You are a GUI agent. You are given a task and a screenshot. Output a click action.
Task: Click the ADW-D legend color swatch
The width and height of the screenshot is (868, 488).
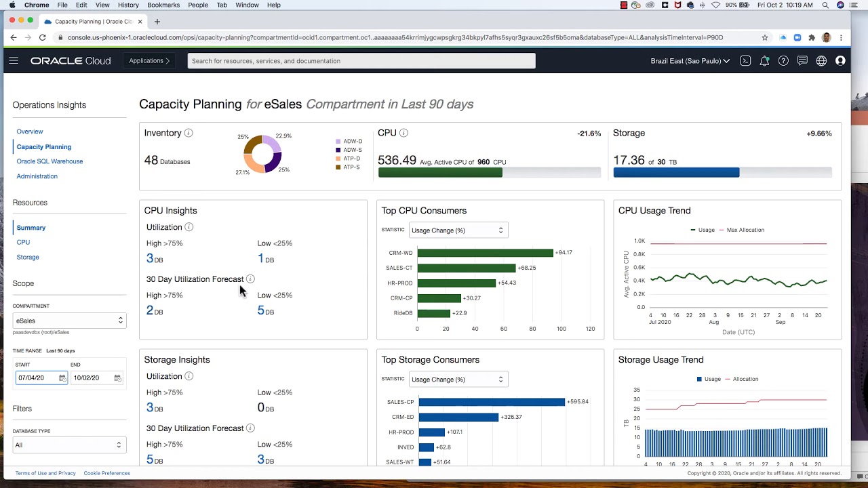pyautogui.click(x=338, y=142)
